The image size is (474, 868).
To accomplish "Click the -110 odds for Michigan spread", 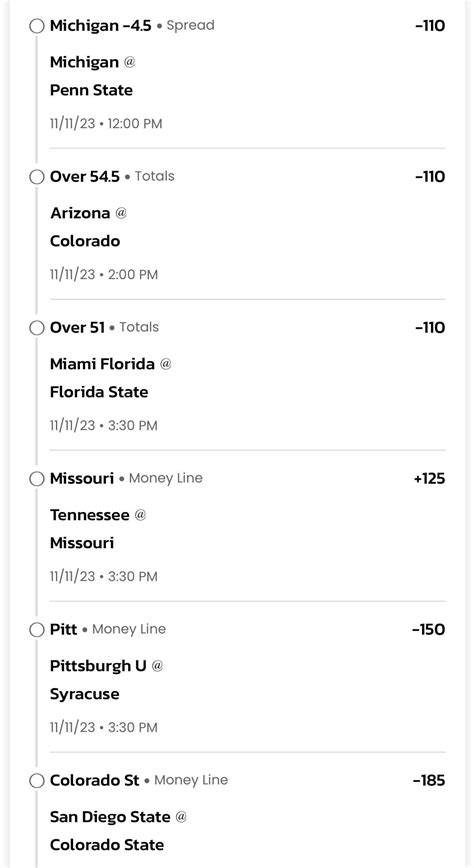I will (x=430, y=26).
